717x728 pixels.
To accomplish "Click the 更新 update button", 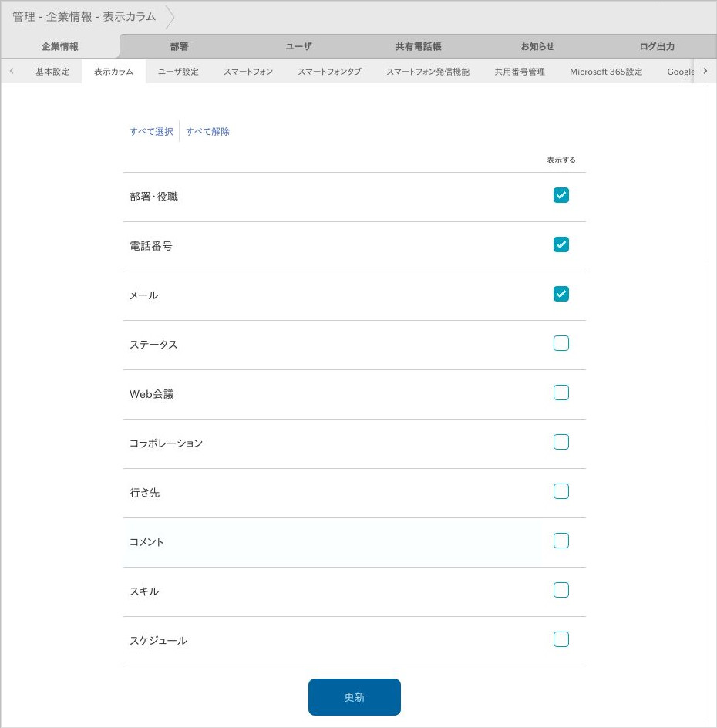I will point(354,697).
